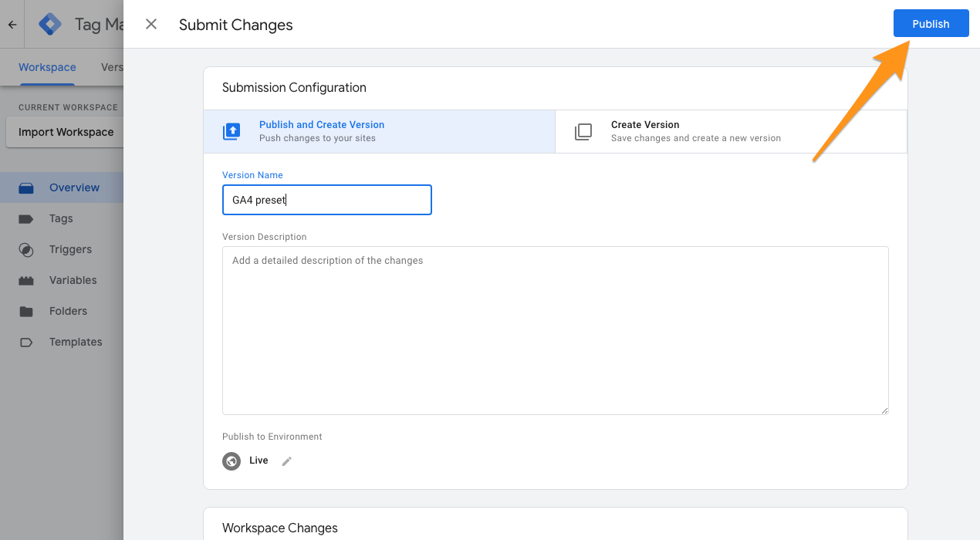Image resolution: width=980 pixels, height=540 pixels.
Task: Open the Versions tab behind the panel
Action: 112,67
